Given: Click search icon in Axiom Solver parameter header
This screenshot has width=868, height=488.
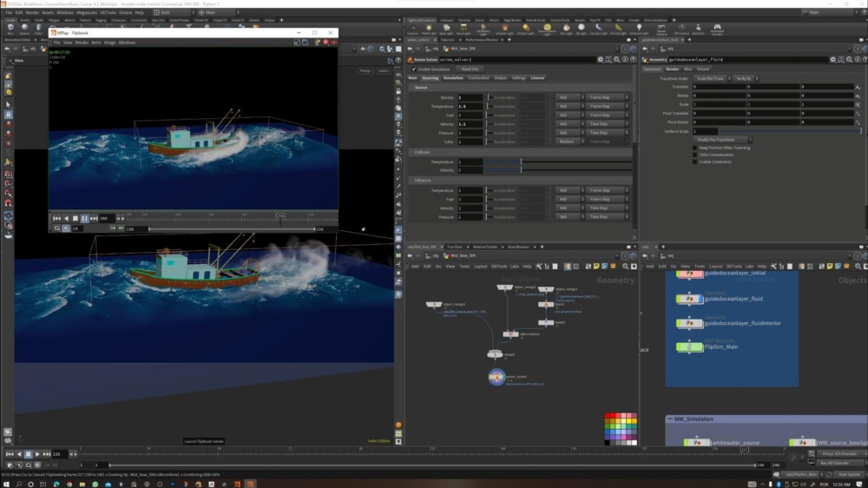Looking at the screenshot, I should coord(616,59).
